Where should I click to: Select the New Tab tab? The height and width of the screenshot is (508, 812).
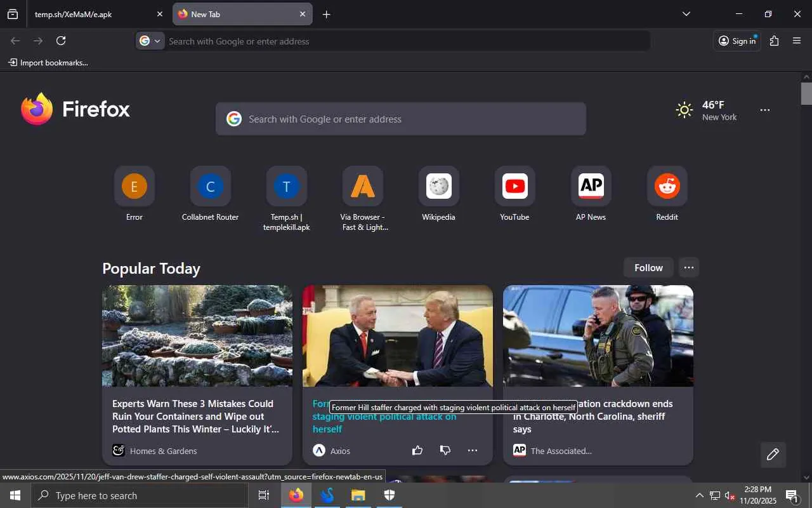pos(242,14)
